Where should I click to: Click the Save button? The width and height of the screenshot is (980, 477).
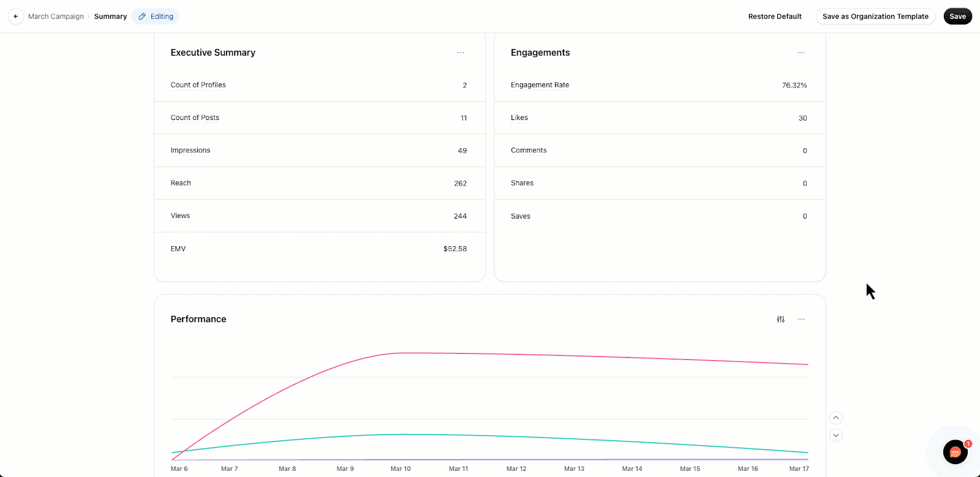coord(958,17)
